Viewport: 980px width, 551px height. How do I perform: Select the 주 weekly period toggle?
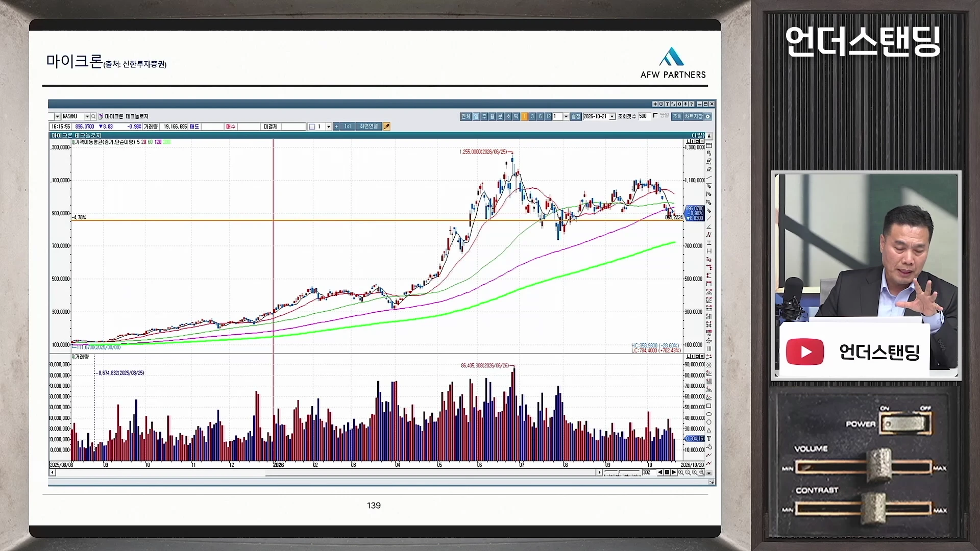pyautogui.click(x=484, y=116)
